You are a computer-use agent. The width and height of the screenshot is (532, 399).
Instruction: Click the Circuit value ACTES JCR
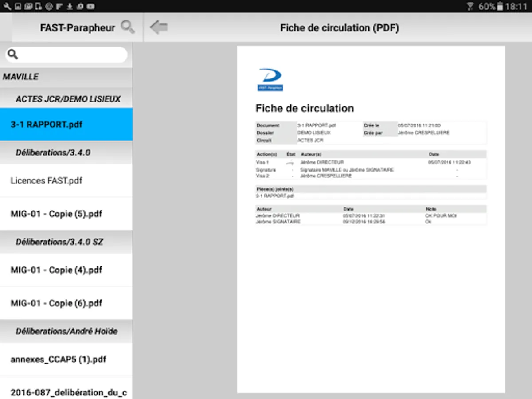pyautogui.click(x=311, y=140)
